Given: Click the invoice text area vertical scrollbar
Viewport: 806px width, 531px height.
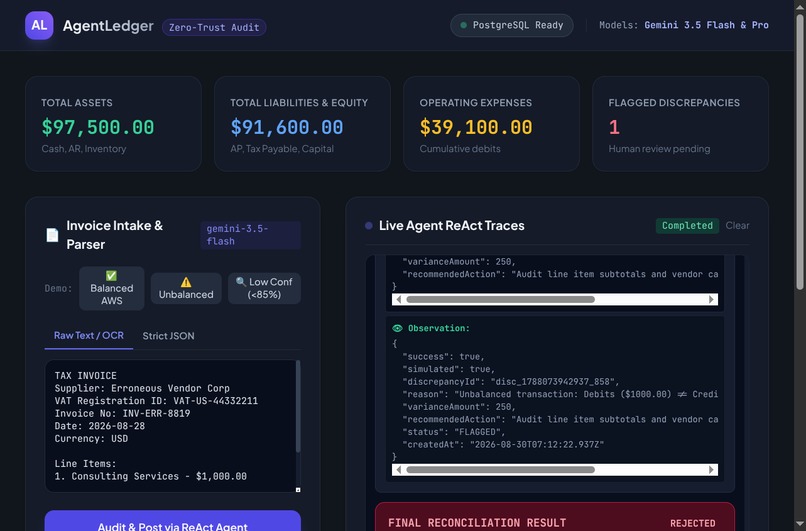Looking at the screenshot, I should [x=298, y=406].
